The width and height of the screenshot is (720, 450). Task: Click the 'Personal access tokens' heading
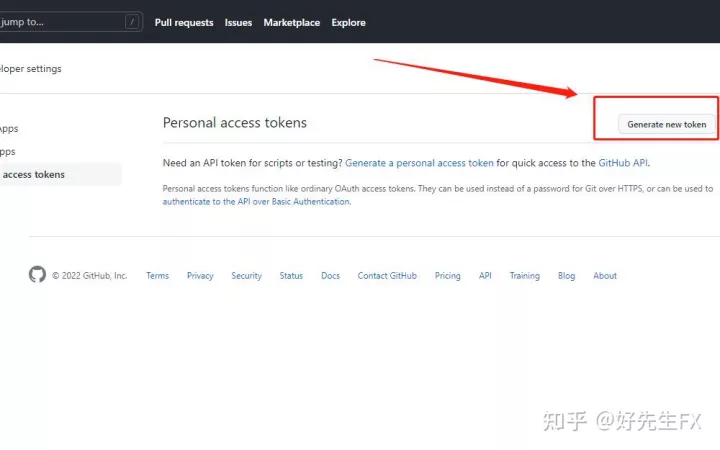[x=235, y=123]
